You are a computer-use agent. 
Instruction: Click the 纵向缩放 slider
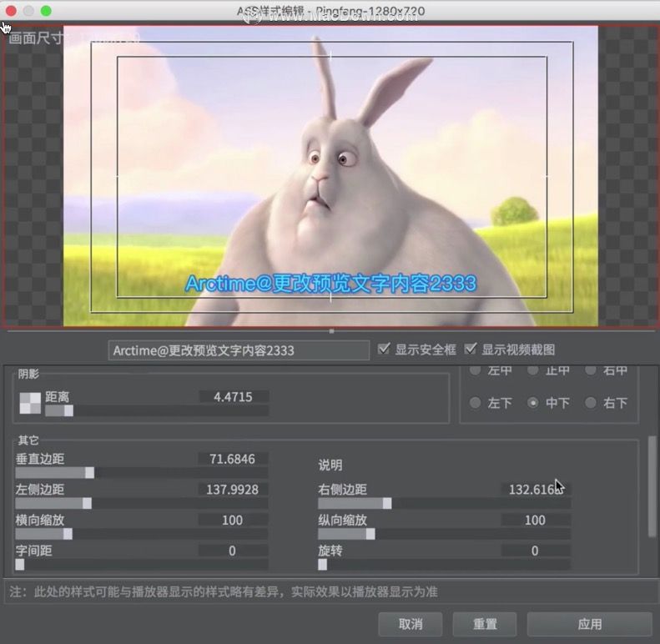[445, 534]
